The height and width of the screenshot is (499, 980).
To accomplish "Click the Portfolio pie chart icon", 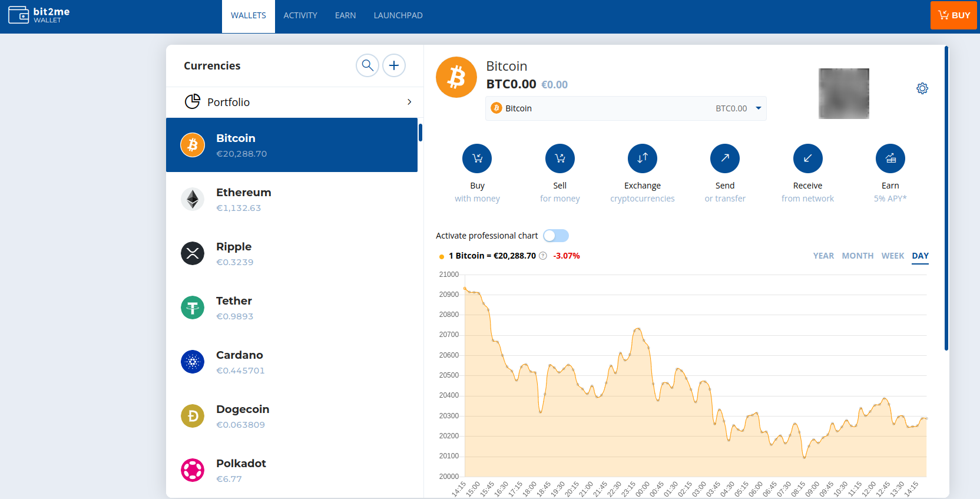I will 193,102.
